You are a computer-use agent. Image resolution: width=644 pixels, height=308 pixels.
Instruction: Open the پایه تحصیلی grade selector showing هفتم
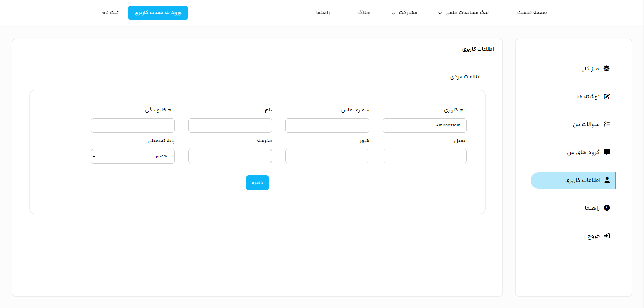click(132, 156)
